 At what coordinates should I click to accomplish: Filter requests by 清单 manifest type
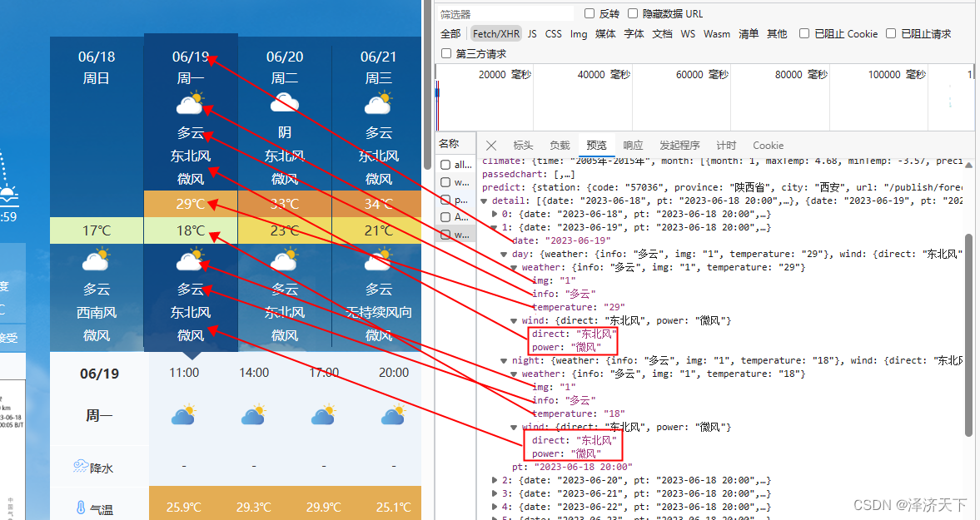point(749,34)
